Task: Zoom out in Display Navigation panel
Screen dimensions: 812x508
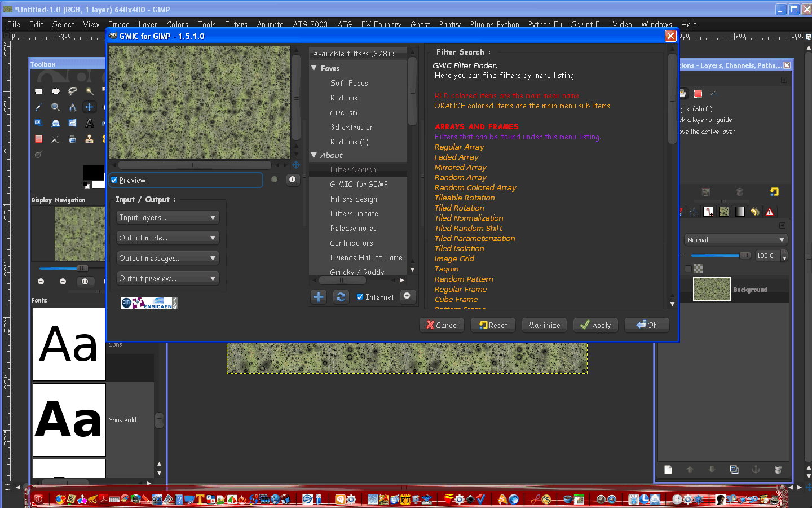Action: [x=41, y=281]
